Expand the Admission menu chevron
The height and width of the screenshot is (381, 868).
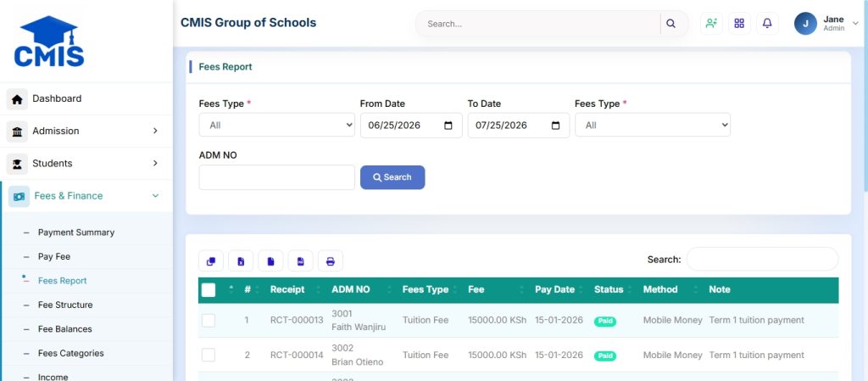155,131
